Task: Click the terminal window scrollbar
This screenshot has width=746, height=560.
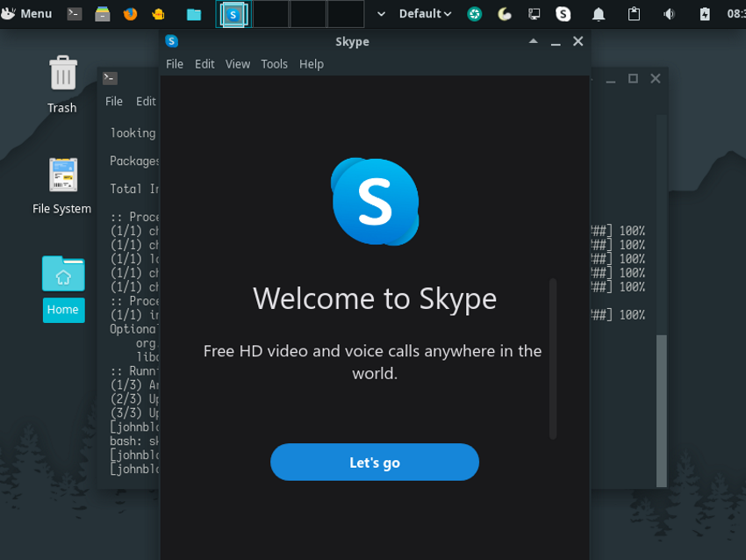Action: pos(662,301)
